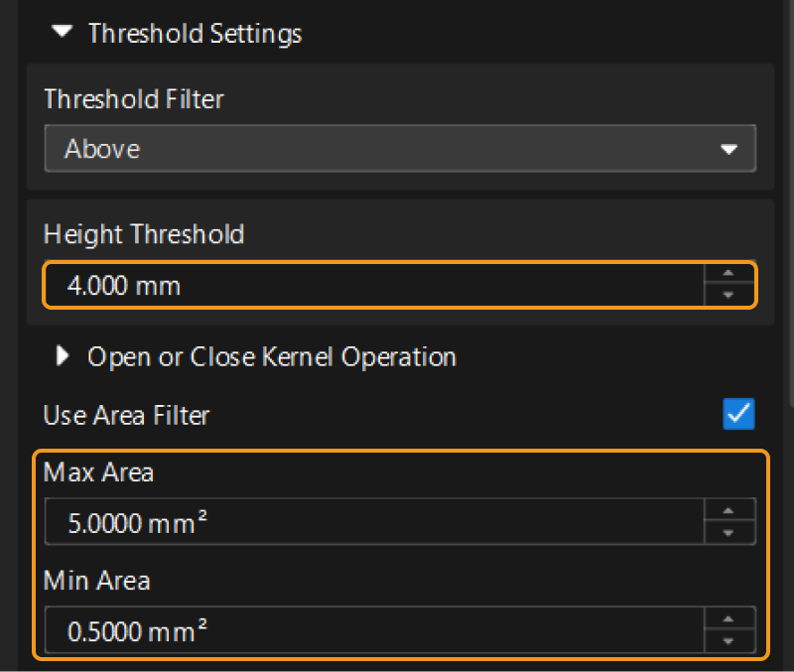Click the Max Area label
This screenshot has height=672, width=794.
coord(98,472)
